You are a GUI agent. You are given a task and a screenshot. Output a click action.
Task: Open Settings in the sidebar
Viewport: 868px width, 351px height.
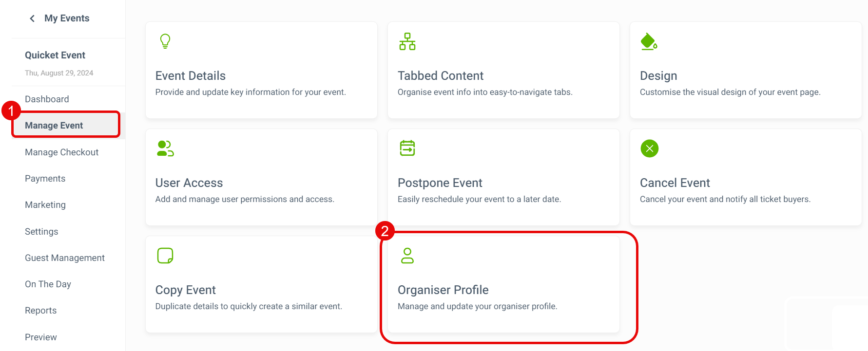[41, 232]
